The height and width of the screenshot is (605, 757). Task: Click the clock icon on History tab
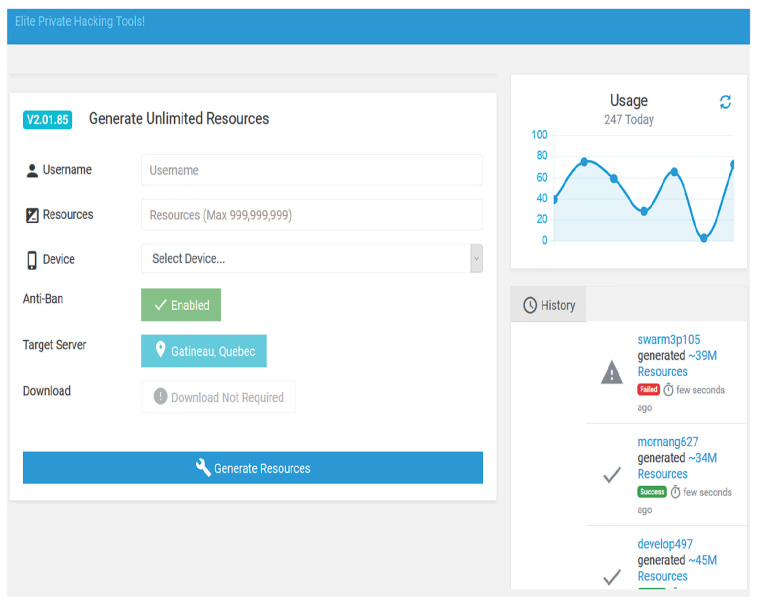point(530,305)
